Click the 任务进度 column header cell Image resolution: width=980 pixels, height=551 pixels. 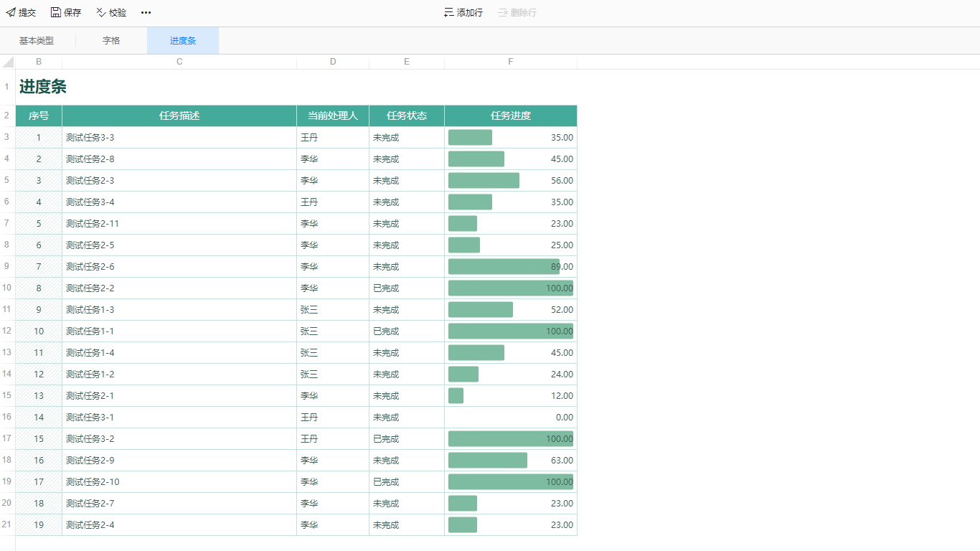(511, 116)
